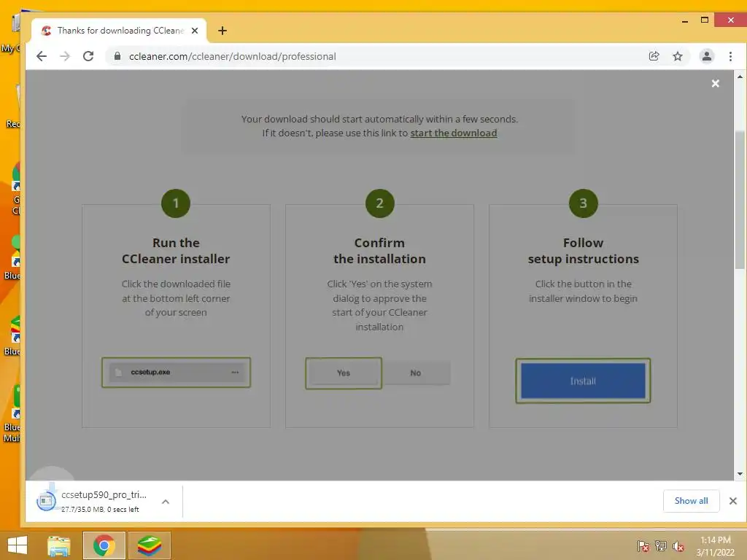Open Chrome's three-dot menu

tap(730, 56)
